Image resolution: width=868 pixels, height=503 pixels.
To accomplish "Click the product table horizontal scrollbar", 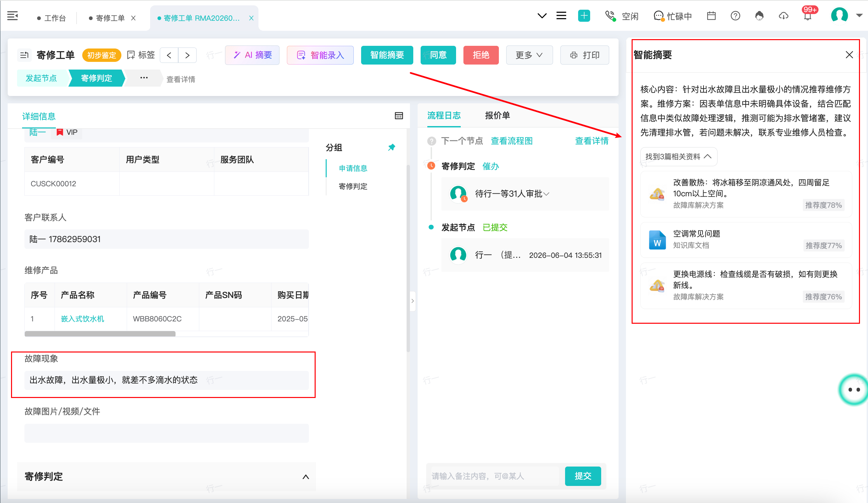I will point(100,333).
